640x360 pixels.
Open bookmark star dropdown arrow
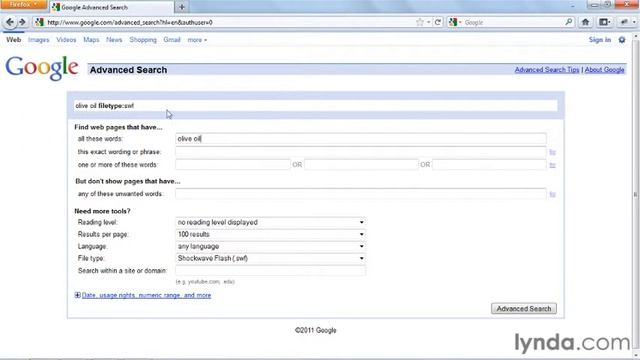click(x=429, y=22)
